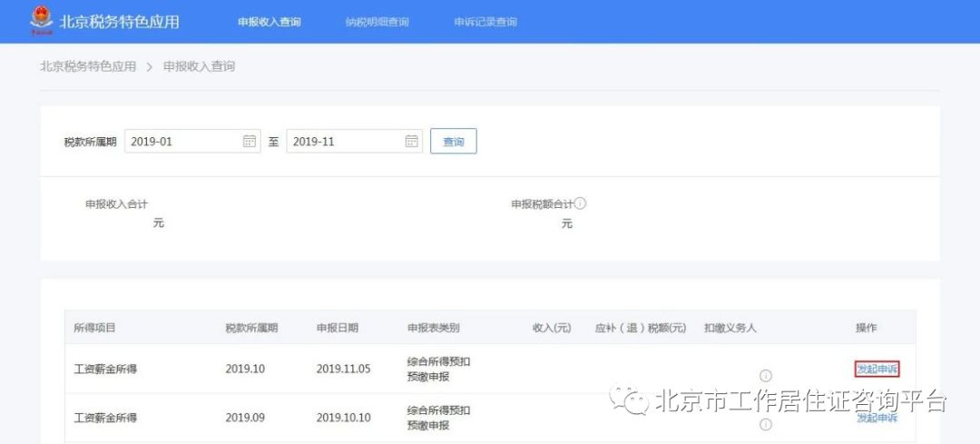Open 申诉记录查询 tab
Viewport: 980px width, 444px height.
(485, 22)
